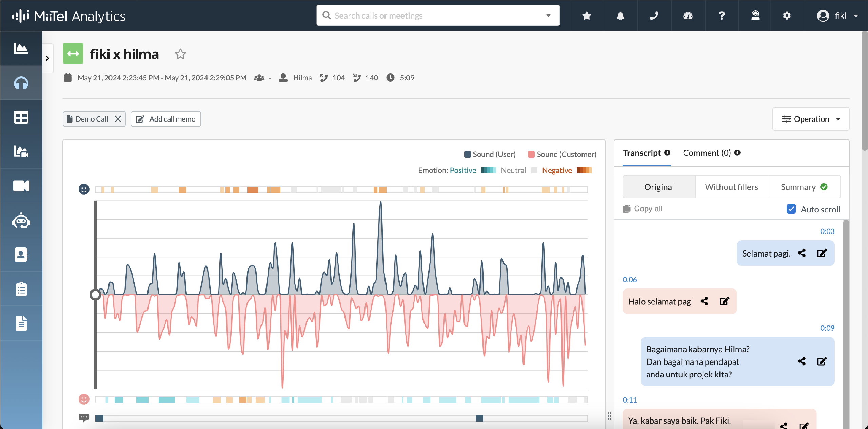Open the Operation dropdown menu

[x=811, y=119]
